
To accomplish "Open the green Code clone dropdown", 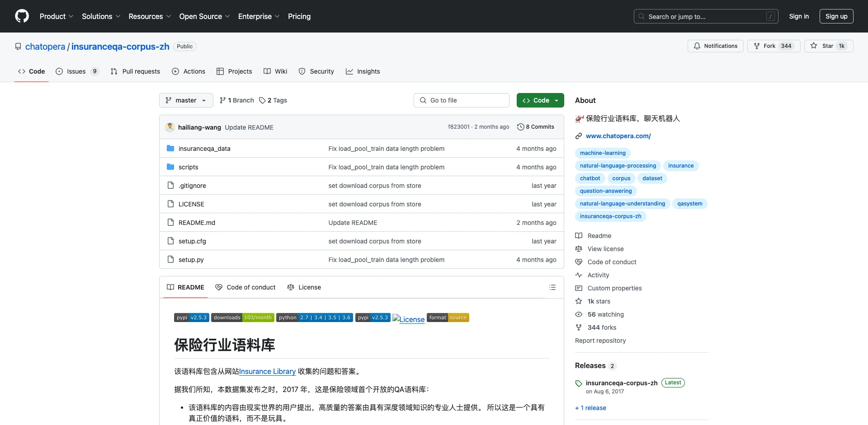I will pos(540,100).
